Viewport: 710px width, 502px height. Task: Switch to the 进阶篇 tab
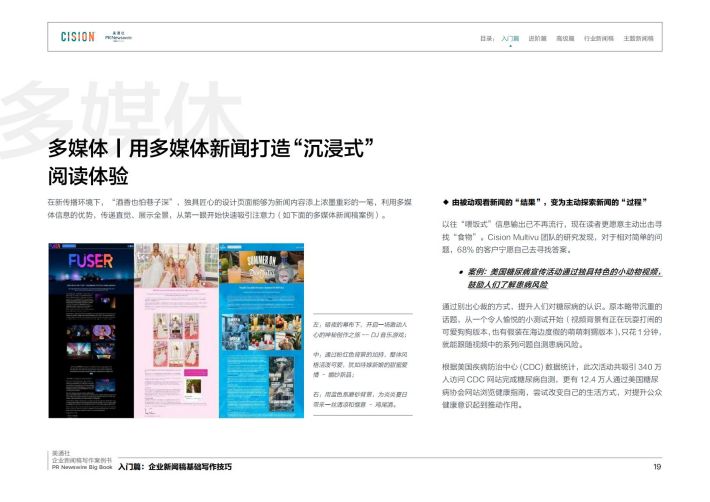[537, 37]
